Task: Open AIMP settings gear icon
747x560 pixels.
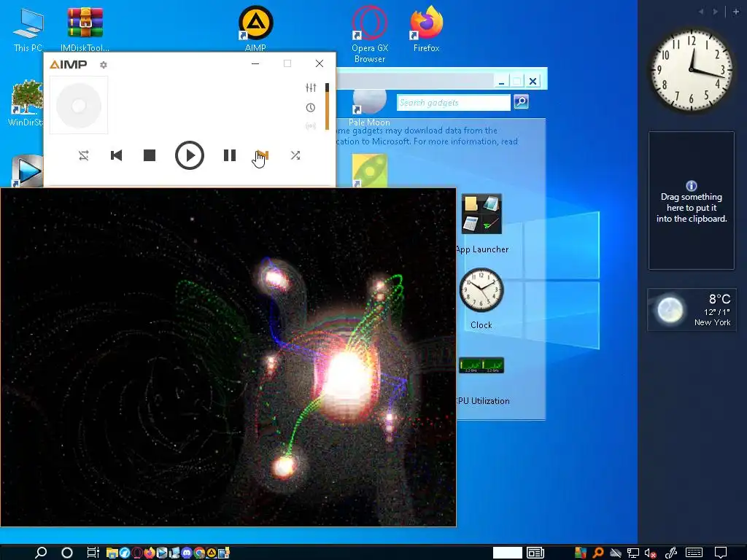Action: pos(104,65)
